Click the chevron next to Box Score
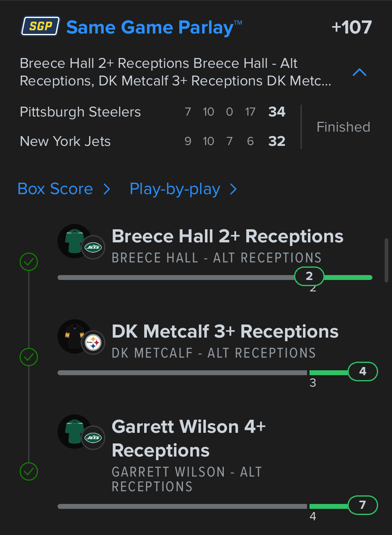Image resolution: width=392 pixels, height=535 pixels. point(107,189)
